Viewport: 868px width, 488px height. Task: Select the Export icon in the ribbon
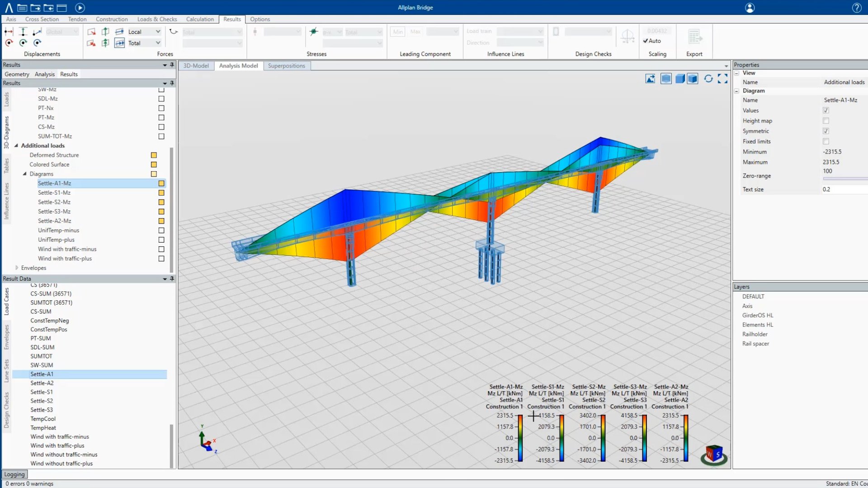coord(694,36)
